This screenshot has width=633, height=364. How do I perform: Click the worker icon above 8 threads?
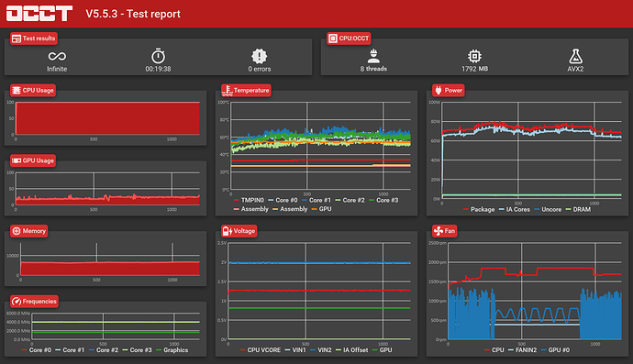coord(373,56)
